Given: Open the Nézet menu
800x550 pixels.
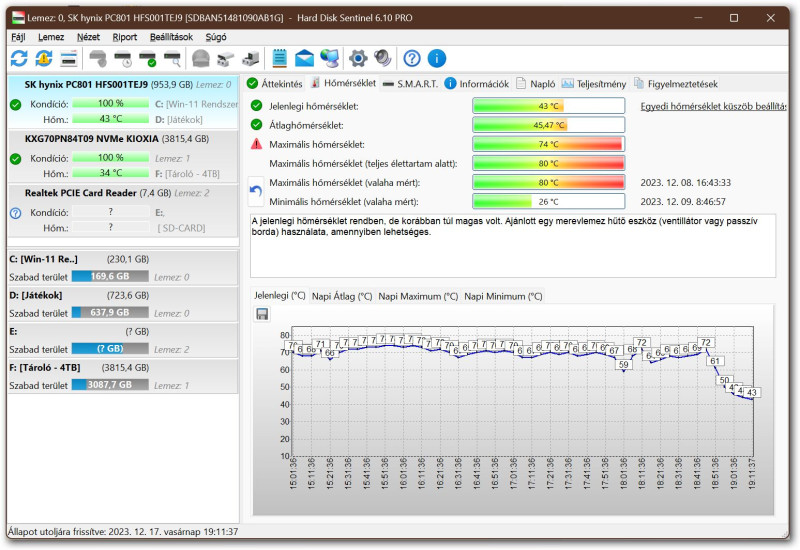Looking at the screenshot, I should coord(88,37).
